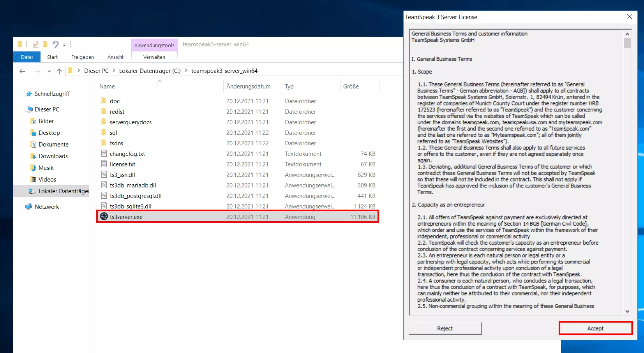644x353 pixels.
Task: Open the Verwalten tab
Action: (154, 57)
